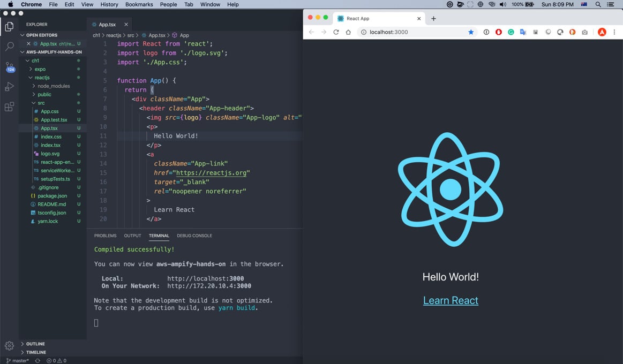Switch to the Output panel tab
This screenshot has height=364, width=623.
133,236
